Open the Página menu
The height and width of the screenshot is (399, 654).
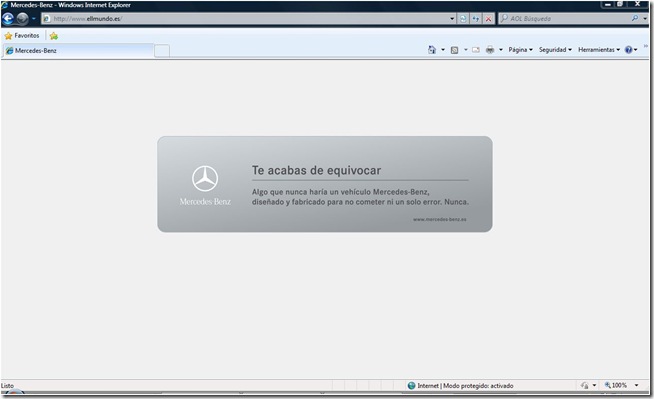click(x=521, y=50)
